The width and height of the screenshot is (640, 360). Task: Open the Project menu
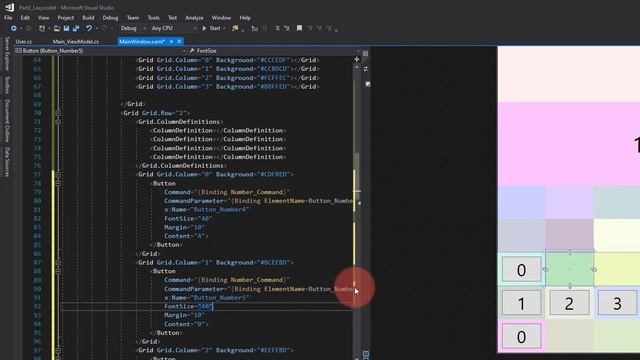[x=66, y=18]
